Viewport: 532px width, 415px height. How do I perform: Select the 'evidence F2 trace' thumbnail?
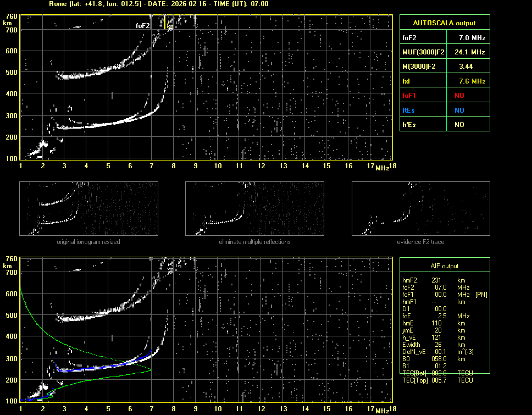pyautogui.click(x=420, y=208)
